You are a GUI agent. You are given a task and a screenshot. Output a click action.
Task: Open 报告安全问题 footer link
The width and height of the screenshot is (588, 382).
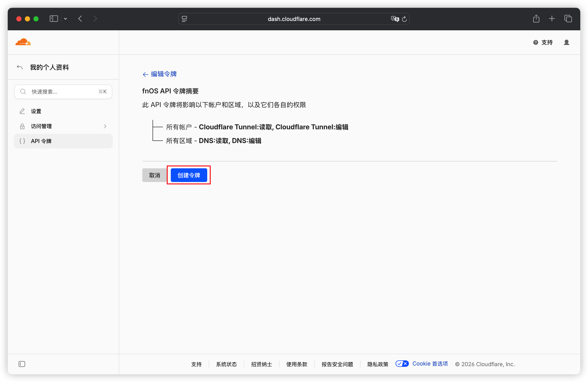pos(337,364)
